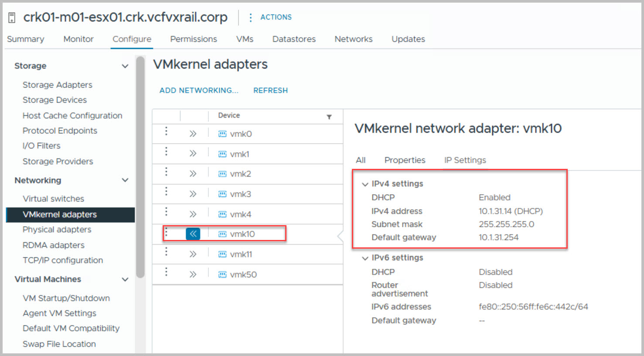The image size is (644, 356).
Task: Open the three-dot menu for vmk4
Action: pos(166,212)
